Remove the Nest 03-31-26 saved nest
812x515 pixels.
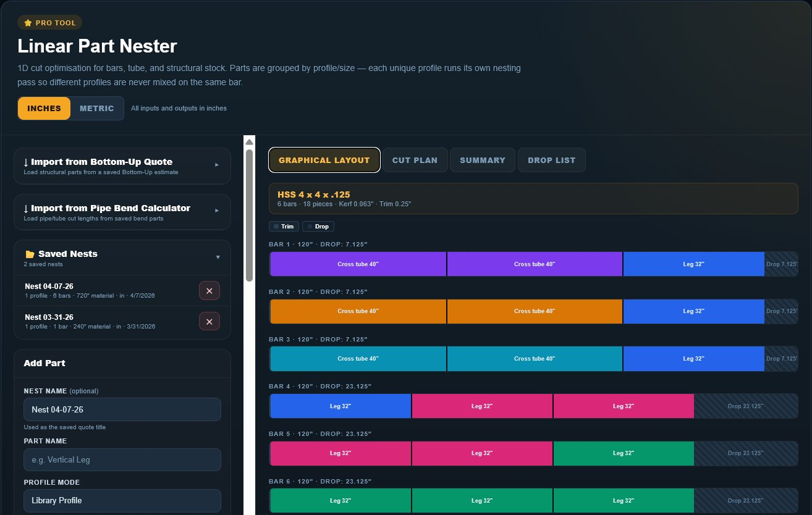point(209,321)
